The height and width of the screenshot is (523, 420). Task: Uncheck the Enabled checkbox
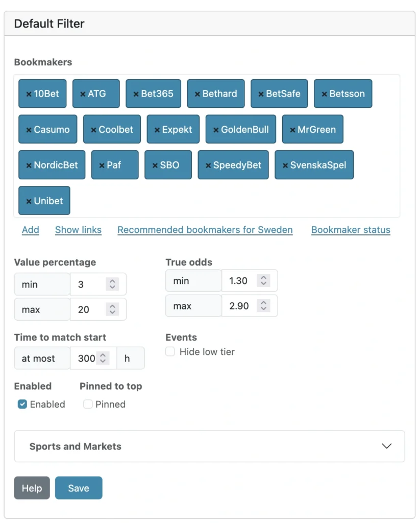click(22, 405)
